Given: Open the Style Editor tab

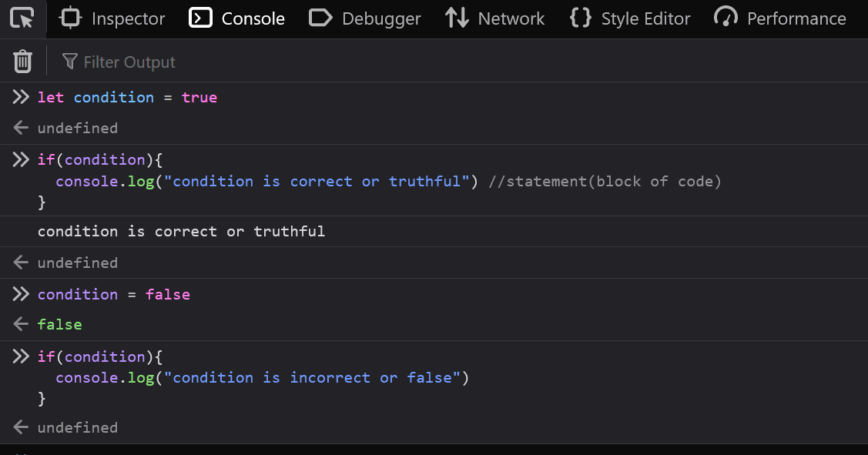Looking at the screenshot, I should click(x=645, y=18).
